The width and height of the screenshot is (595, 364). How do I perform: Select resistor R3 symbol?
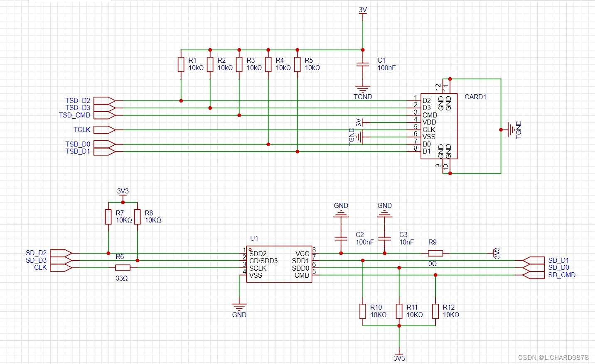coord(239,64)
